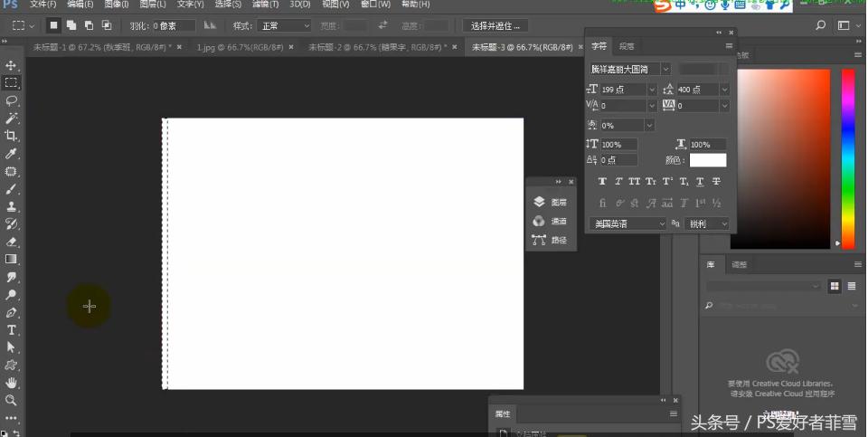Open the 图像(I) menu
The height and width of the screenshot is (437, 868).
tap(117, 5)
